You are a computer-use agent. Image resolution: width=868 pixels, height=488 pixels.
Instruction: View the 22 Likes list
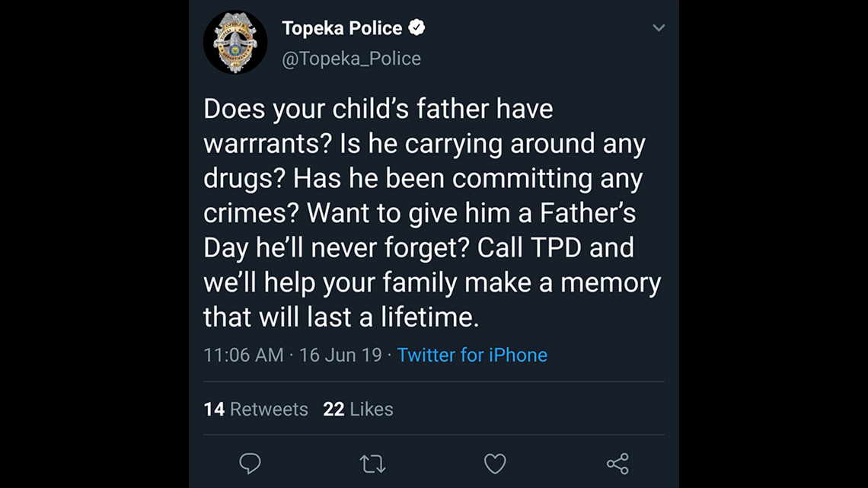(x=358, y=409)
